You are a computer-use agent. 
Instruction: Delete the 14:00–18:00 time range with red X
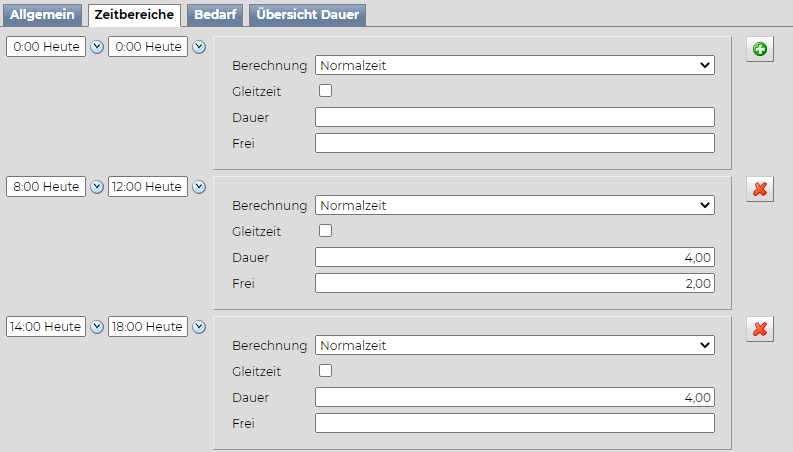point(760,329)
